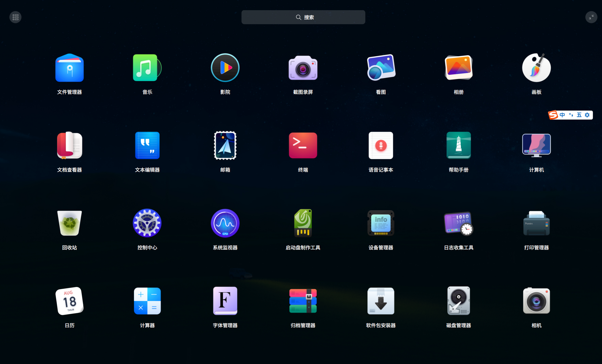The height and width of the screenshot is (364, 602).
Task: Switch launcher to category list view
Action: 15,17
